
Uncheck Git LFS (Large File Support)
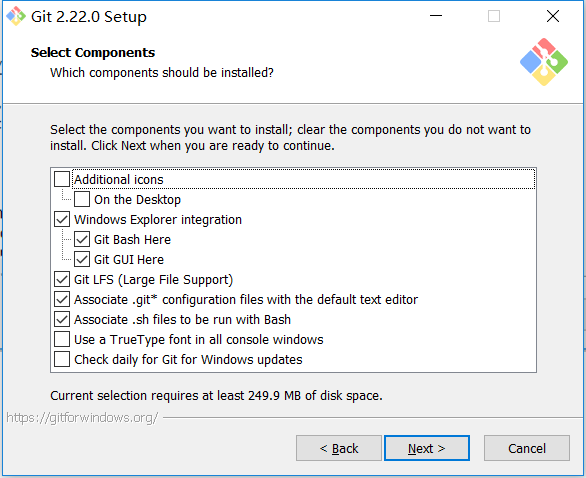(x=62, y=279)
